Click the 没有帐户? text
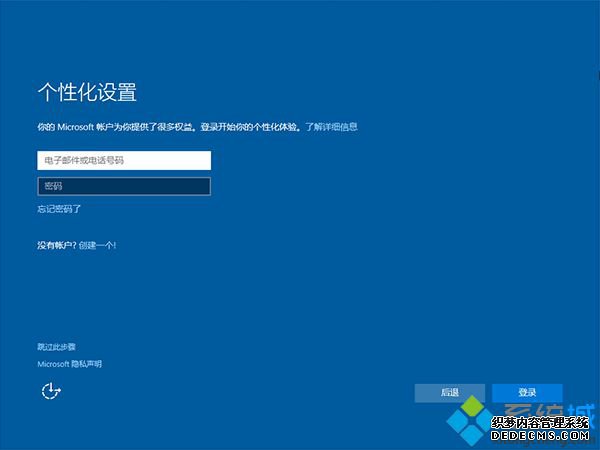600x450 pixels. (57, 245)
